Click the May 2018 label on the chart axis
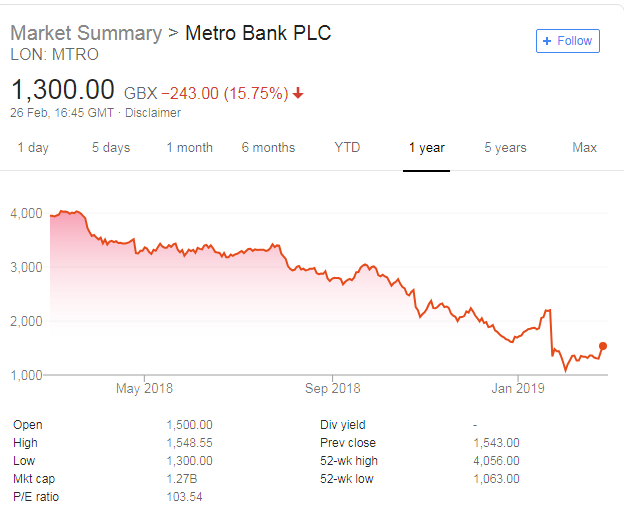Screen dimensions: 624x527 click(x=144, y=388)
